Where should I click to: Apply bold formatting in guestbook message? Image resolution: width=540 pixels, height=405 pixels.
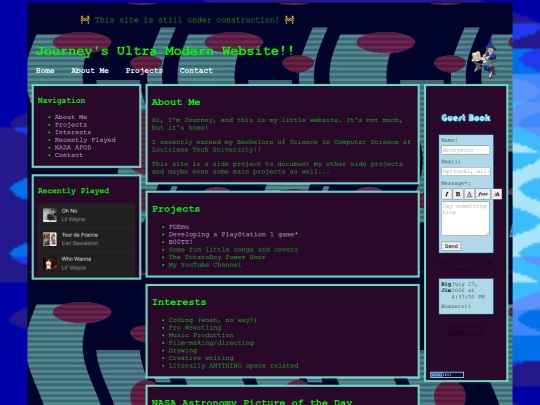[458, 194]
